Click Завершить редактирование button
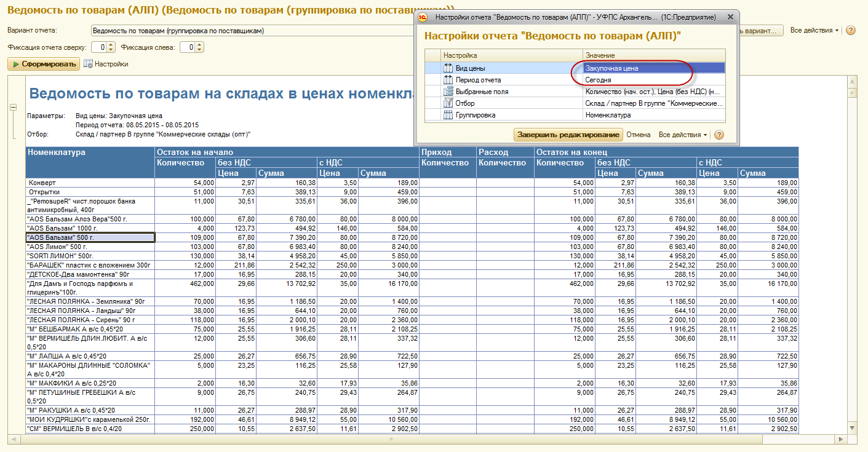This screenshot has width=868, height=452. 568,135
